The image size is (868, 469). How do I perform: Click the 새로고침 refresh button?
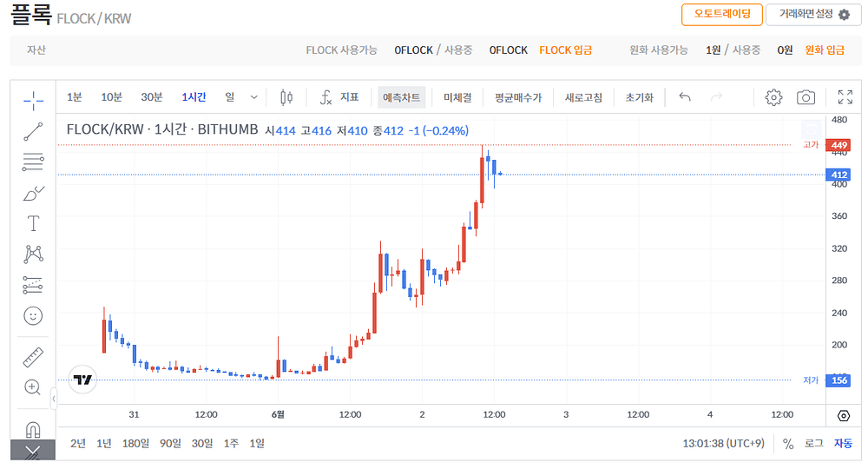583,97
